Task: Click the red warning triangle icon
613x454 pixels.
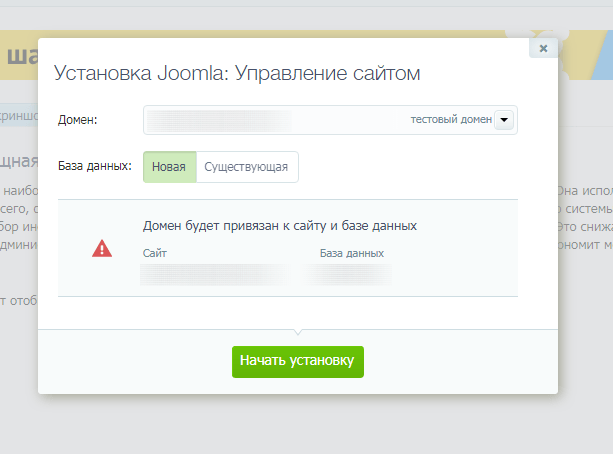Action: coord(102,248)
